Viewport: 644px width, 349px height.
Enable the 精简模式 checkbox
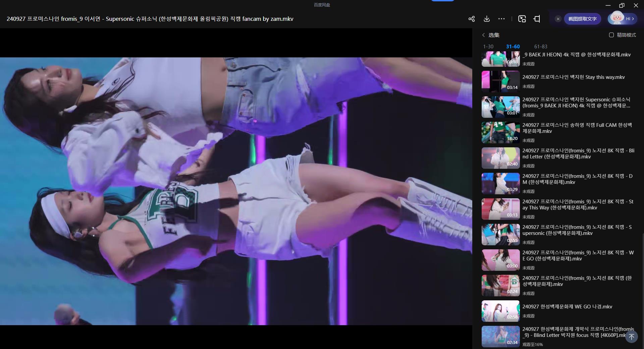point(611,35)
